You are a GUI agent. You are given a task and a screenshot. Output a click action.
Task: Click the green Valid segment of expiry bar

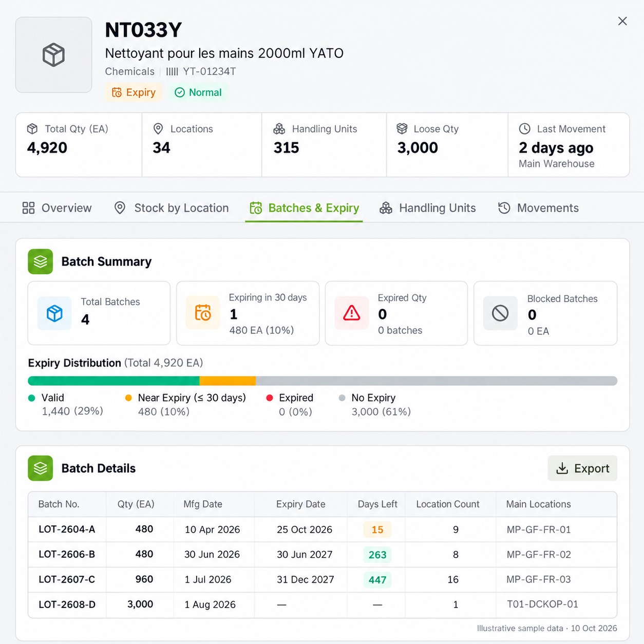point(114,381)
